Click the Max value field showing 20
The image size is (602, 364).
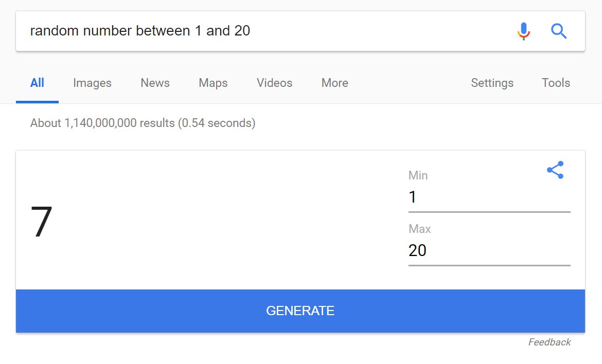(x=489, y=251)
